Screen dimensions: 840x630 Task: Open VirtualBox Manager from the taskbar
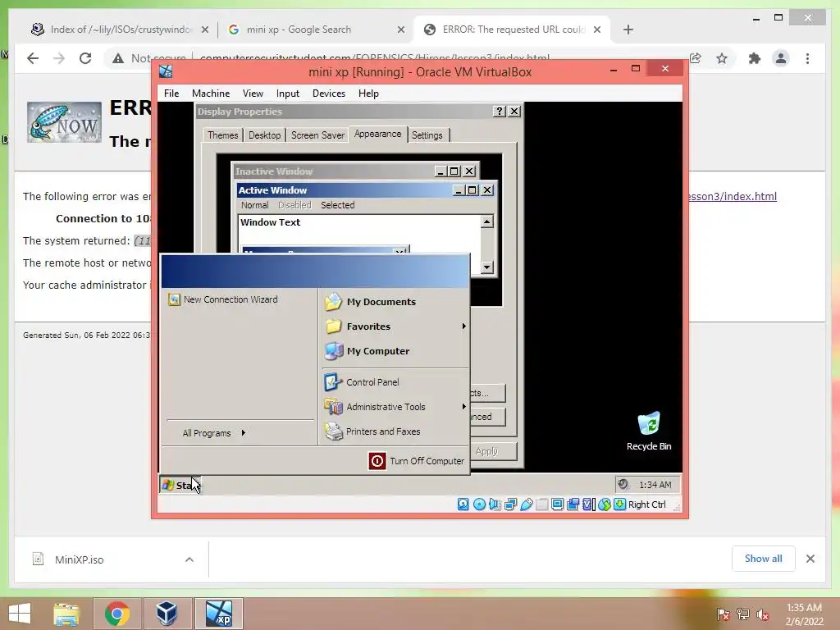[x=167, y=614]
